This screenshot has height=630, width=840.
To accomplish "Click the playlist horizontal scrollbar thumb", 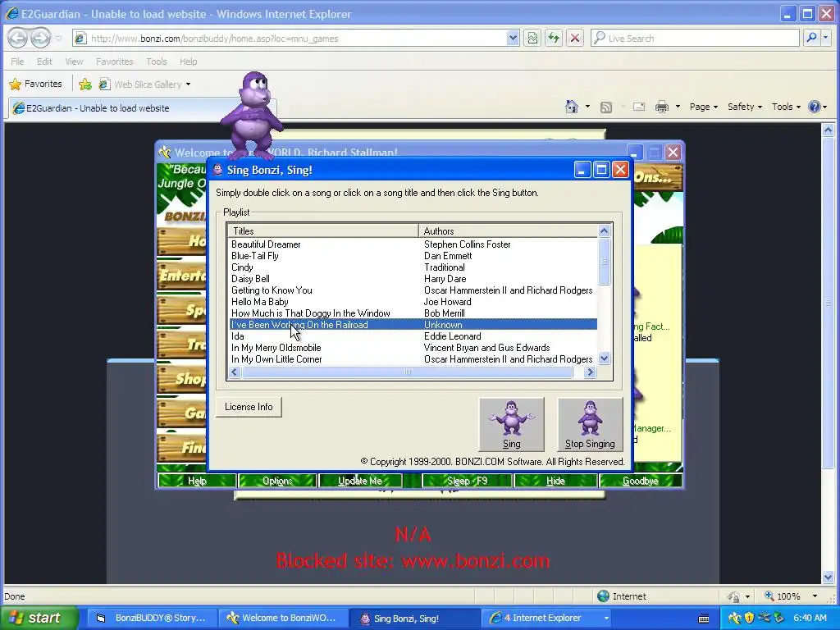I will pos(407,372).
